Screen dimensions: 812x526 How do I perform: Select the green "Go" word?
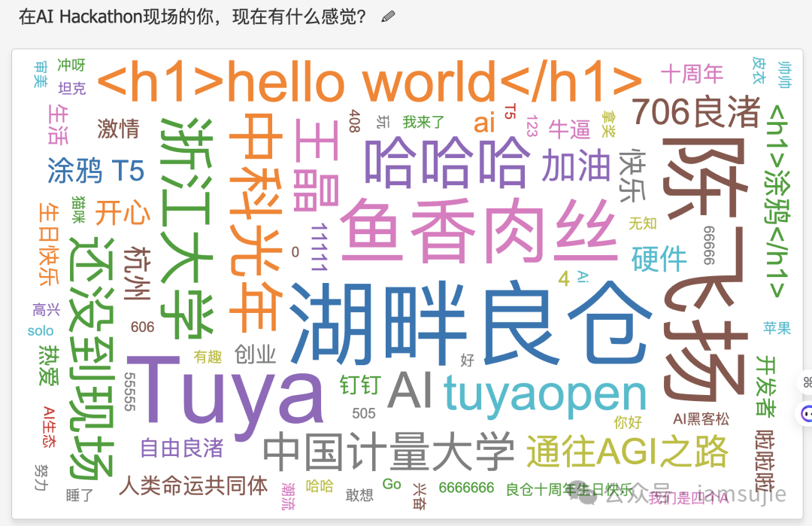[x=392, y=484]
